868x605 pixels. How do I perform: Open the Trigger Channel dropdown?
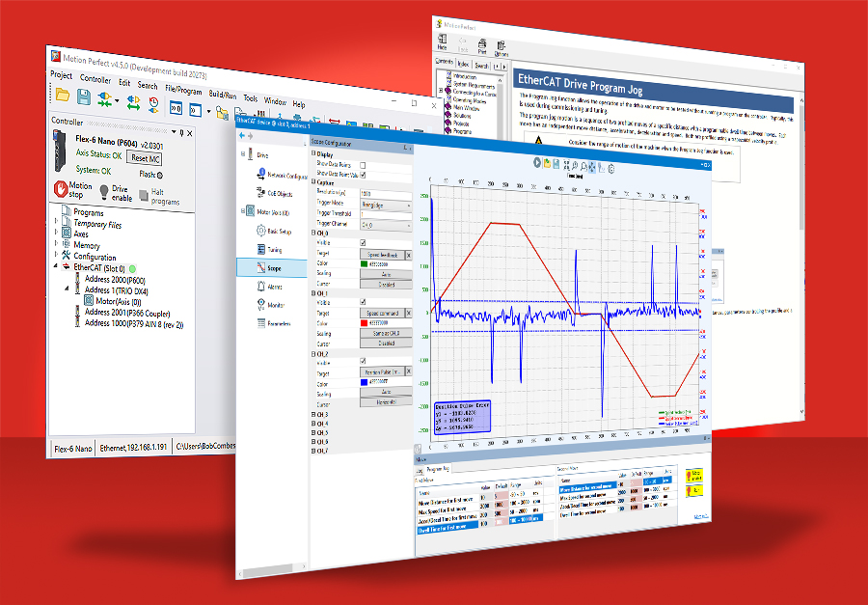[x=386, y=225]
